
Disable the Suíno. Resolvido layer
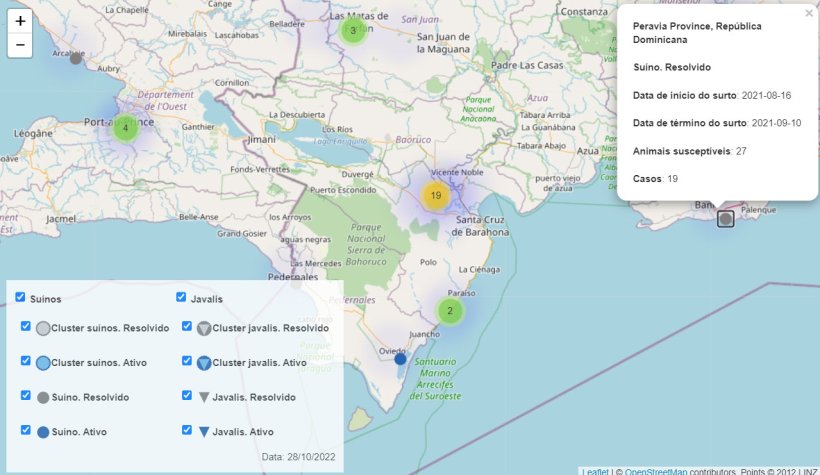(x=27, y=396)
